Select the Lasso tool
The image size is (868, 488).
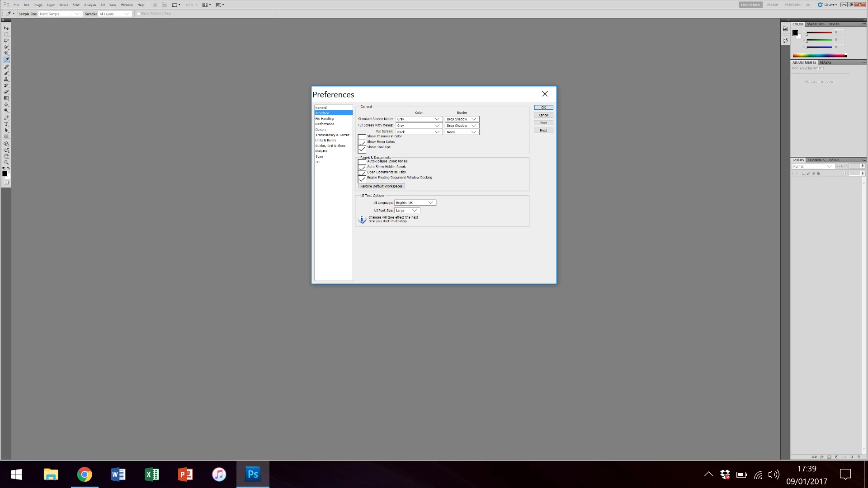pyautogui.click(x=6, y=41)
